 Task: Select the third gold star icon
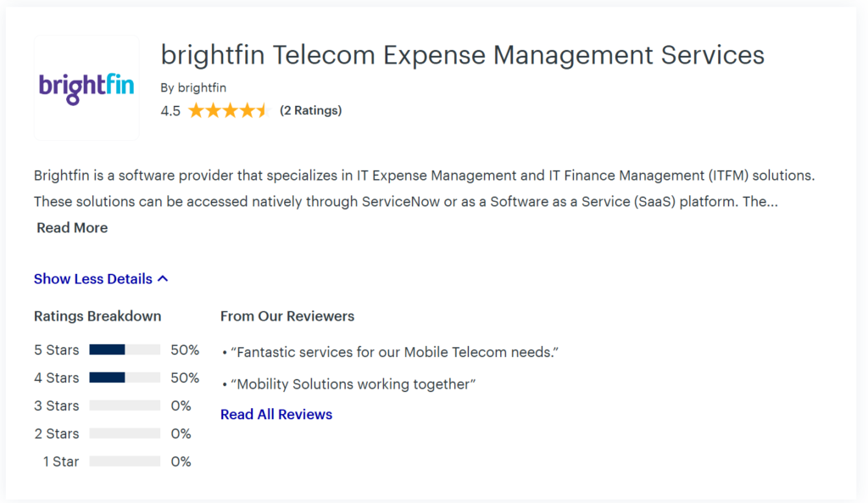[x=230, y=110]
